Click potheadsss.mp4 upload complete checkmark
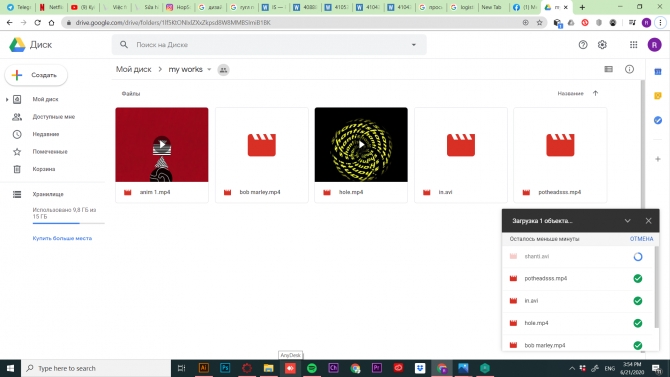Screen dimensions: 670x377 [x=638, y=278]
